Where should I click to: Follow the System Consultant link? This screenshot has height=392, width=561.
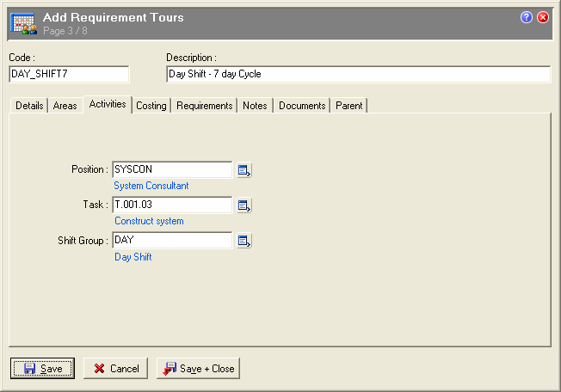point(151,186)
